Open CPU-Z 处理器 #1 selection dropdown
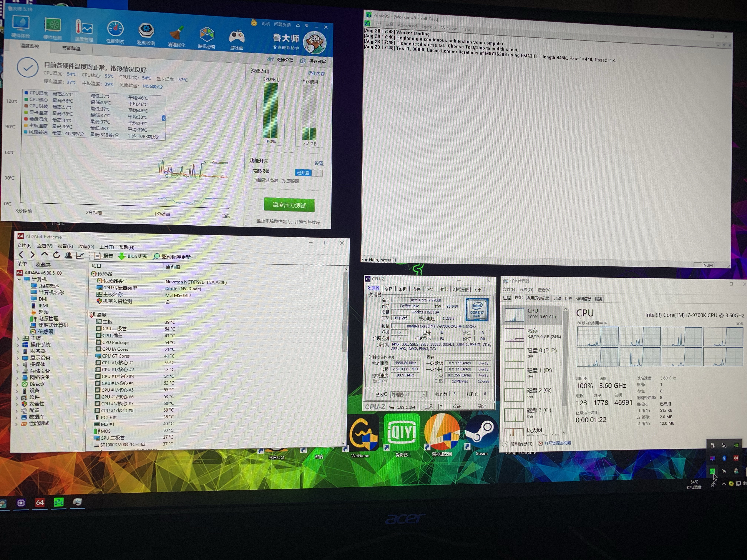The height and width of the screenshot is (560, 747). pyautogui.click(x=424, y=394)
